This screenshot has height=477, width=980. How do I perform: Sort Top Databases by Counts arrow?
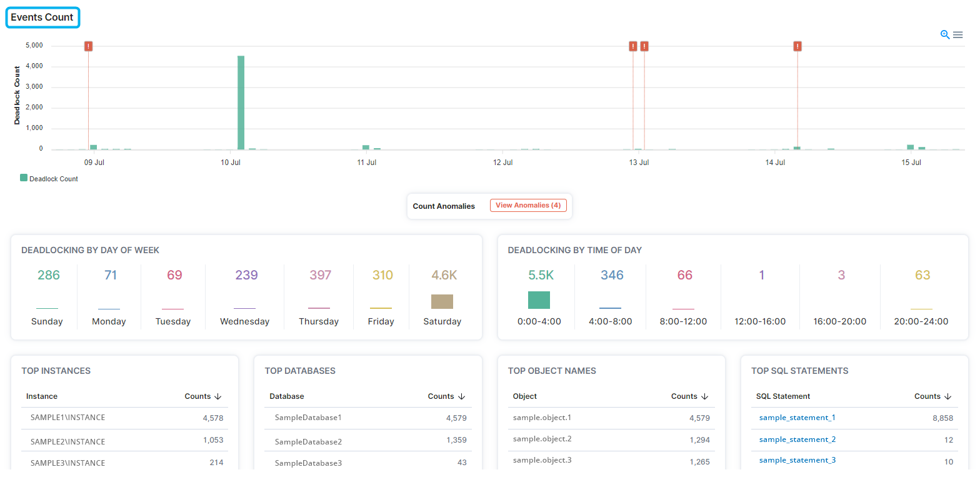[x=462, y=396]
